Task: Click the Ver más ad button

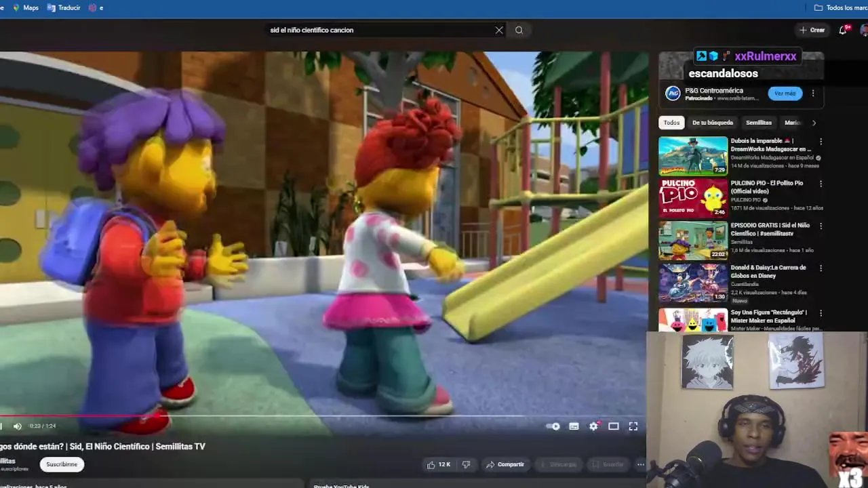Action: point(785,94)
